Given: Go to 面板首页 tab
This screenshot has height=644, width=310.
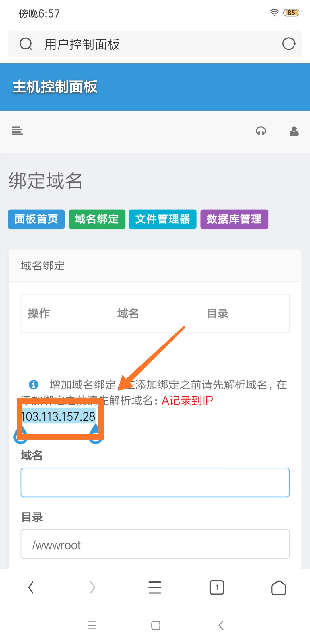Looking at the screenshot, I should tap(36, 219).
